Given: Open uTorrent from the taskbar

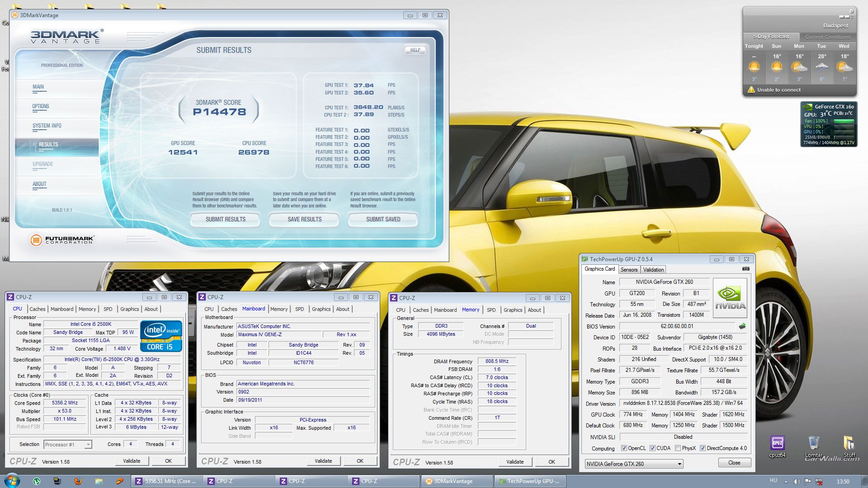Looking at the screenshot, I should [x=37, y=481].
